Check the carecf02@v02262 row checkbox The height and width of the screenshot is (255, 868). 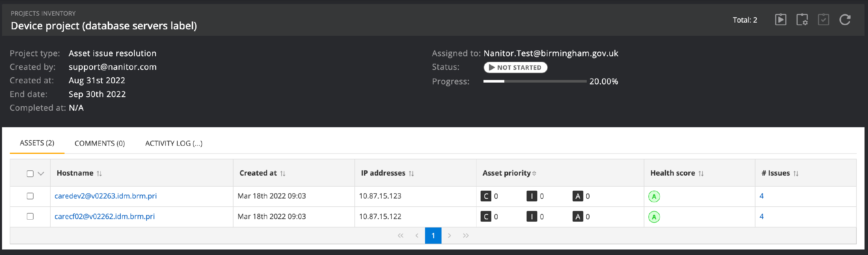[30, 216]
